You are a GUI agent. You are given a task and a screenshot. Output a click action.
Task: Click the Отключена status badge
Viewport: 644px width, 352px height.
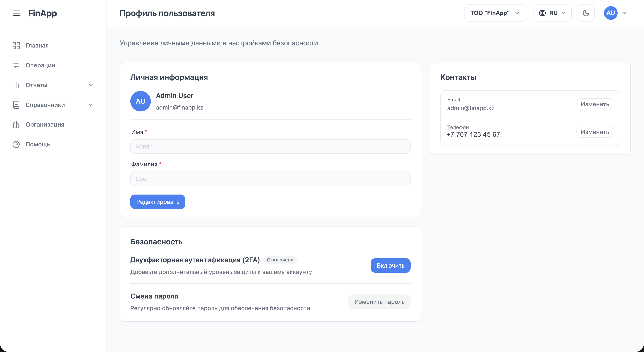click(x=280, y=260)
